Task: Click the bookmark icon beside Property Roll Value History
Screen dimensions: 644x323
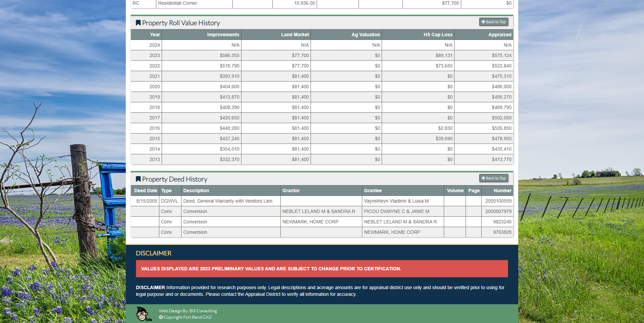Action: coord(138,23)
